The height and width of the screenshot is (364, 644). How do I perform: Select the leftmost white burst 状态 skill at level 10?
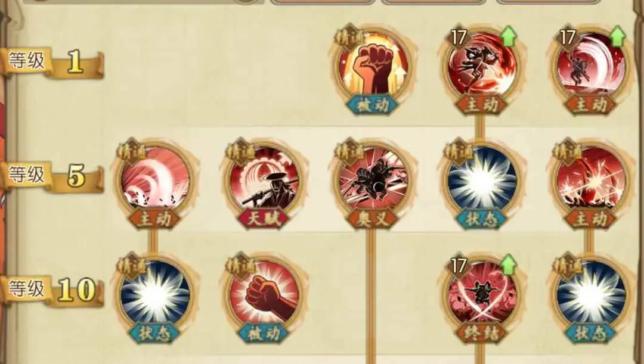155,295
